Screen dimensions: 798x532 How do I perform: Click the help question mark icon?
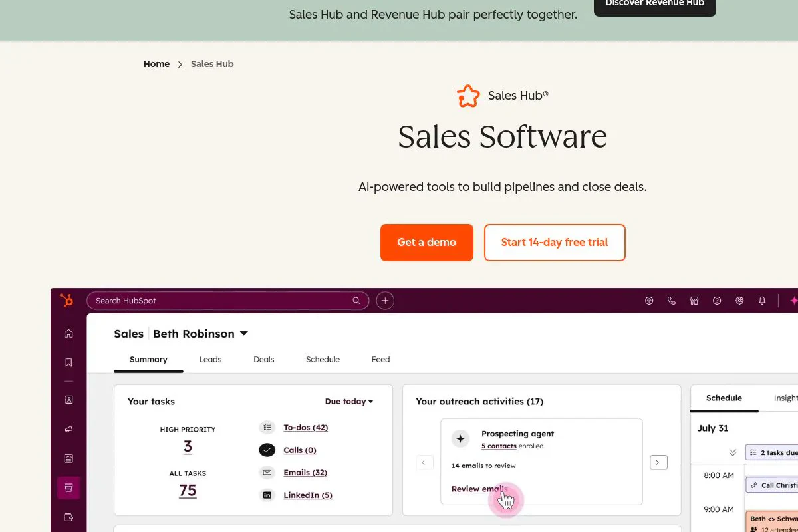click(717, 301)
